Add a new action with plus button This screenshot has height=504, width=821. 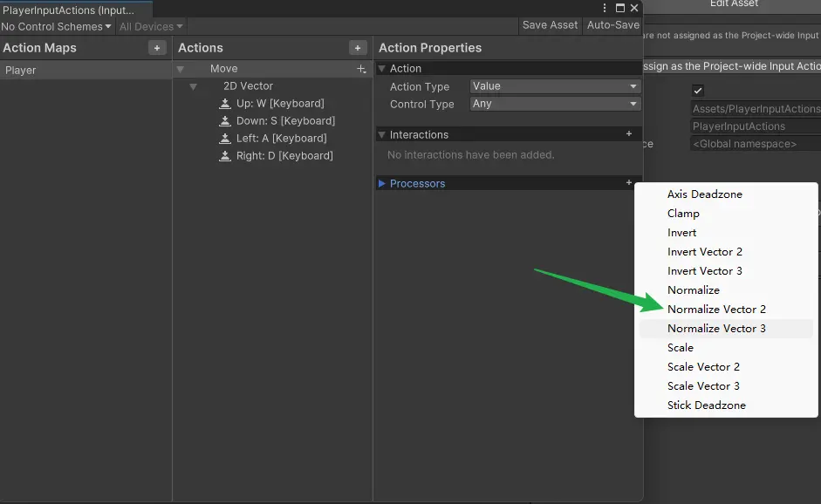click(x=358, y=48)
